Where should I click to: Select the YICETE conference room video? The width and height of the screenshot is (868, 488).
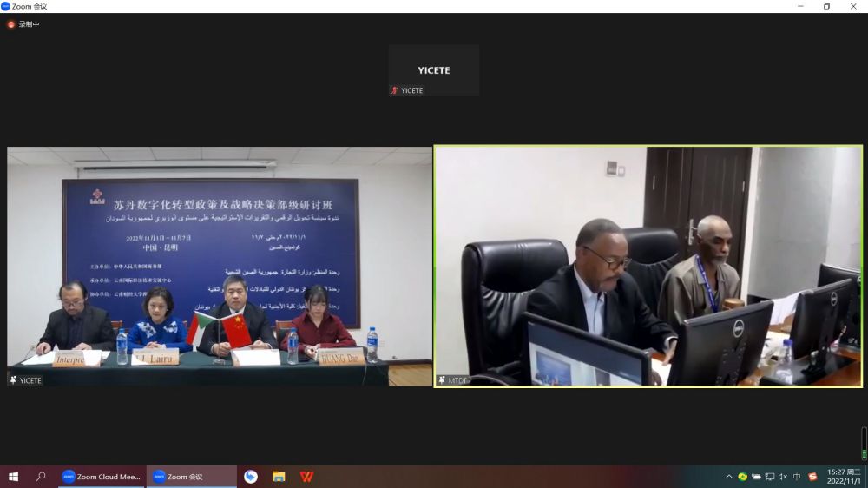[219, 267]
